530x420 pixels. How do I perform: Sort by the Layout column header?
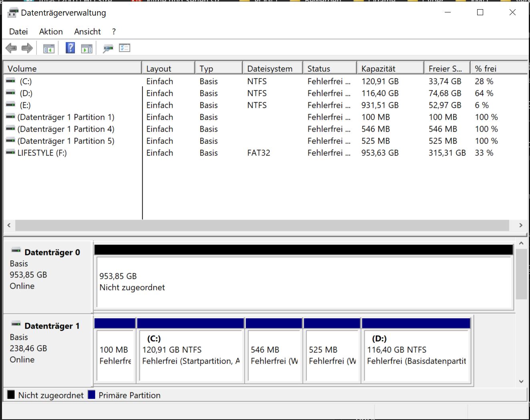coord(169,68)
